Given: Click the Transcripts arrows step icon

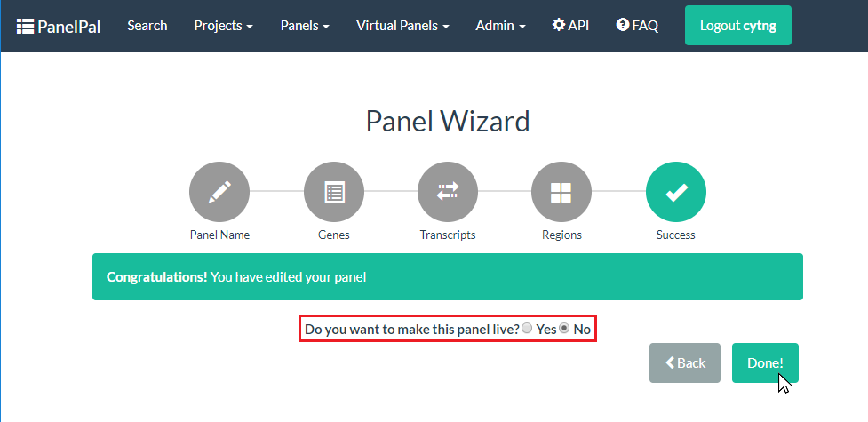Looking at the screenshot, I should pyautogui.click(x=448, y=192).
